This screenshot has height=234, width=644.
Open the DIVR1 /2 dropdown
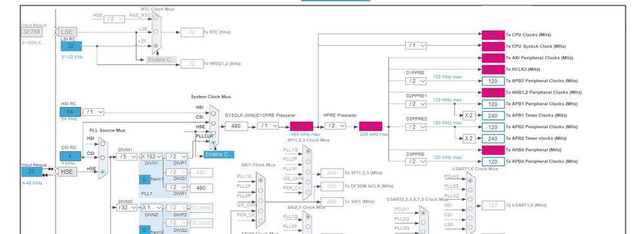(177, 188)
